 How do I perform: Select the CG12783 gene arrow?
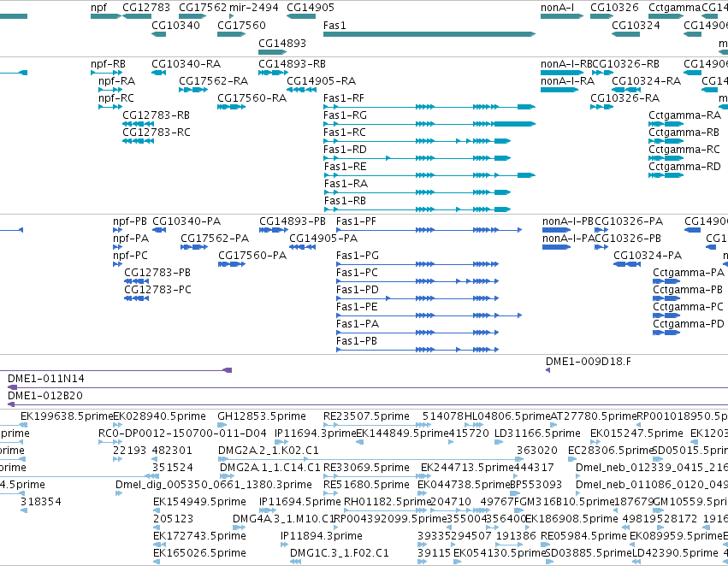(137, 16)
